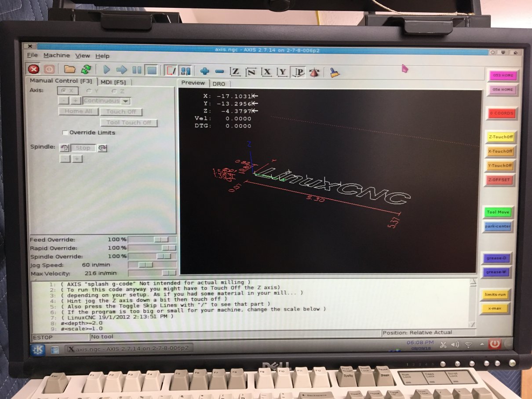
Task: Open the volume tray icon
Action: 455,344
